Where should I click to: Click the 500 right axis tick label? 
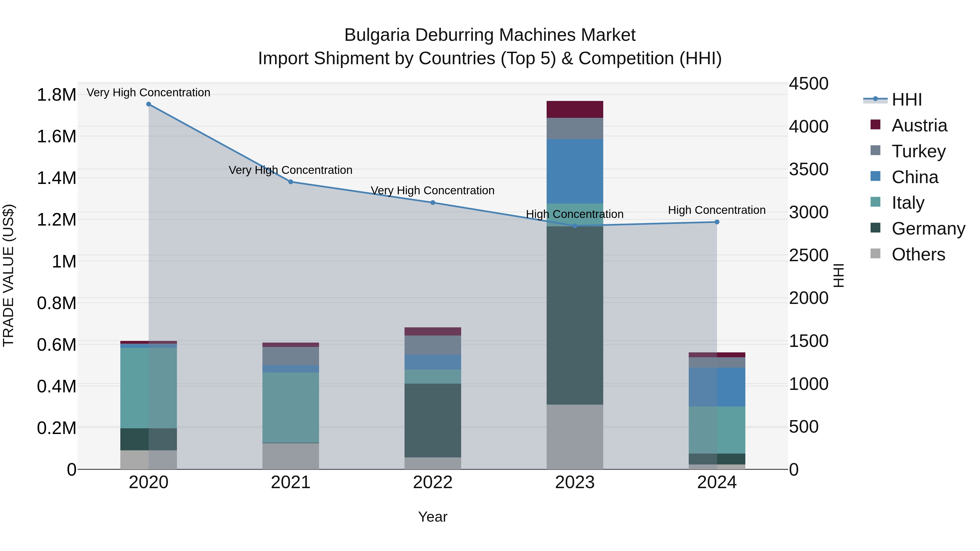(804, 427)
